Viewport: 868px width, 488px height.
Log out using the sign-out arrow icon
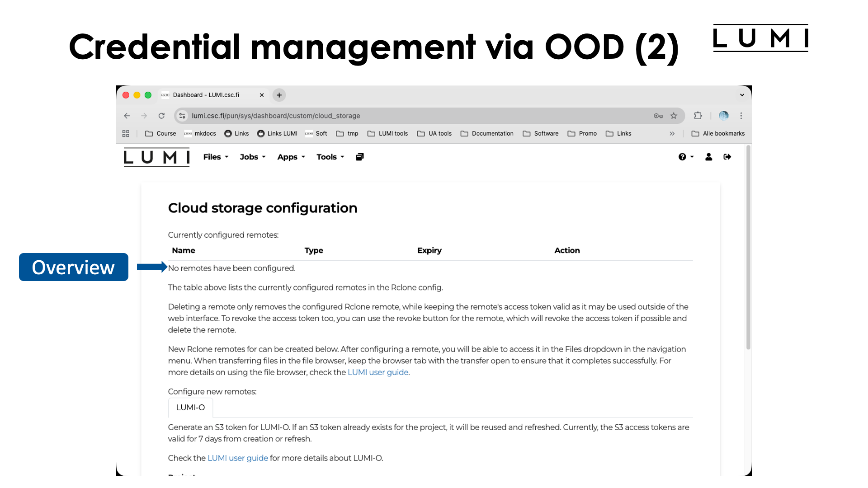pos(727,157)
